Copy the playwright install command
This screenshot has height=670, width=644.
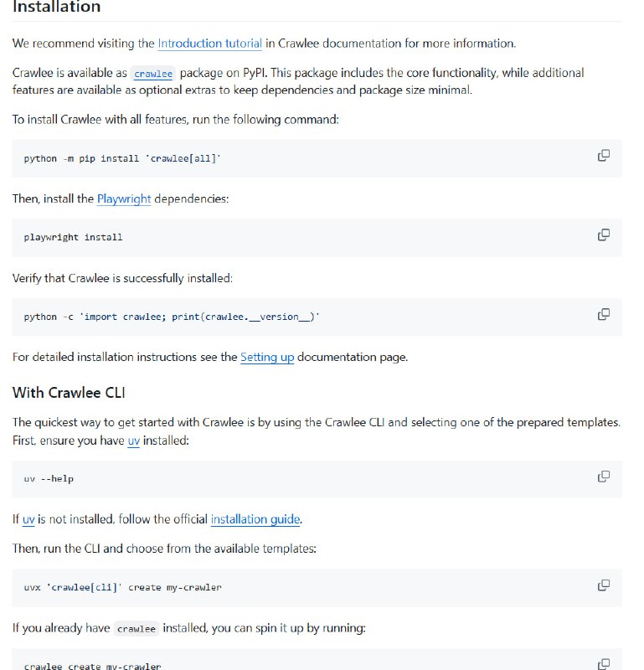pos(602,235)
